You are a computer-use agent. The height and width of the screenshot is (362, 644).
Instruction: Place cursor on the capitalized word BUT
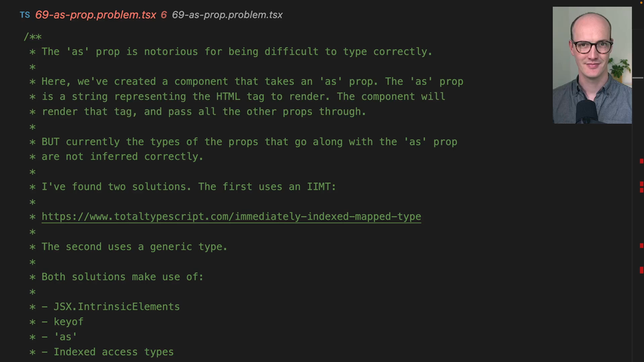(x=50, y=141)
